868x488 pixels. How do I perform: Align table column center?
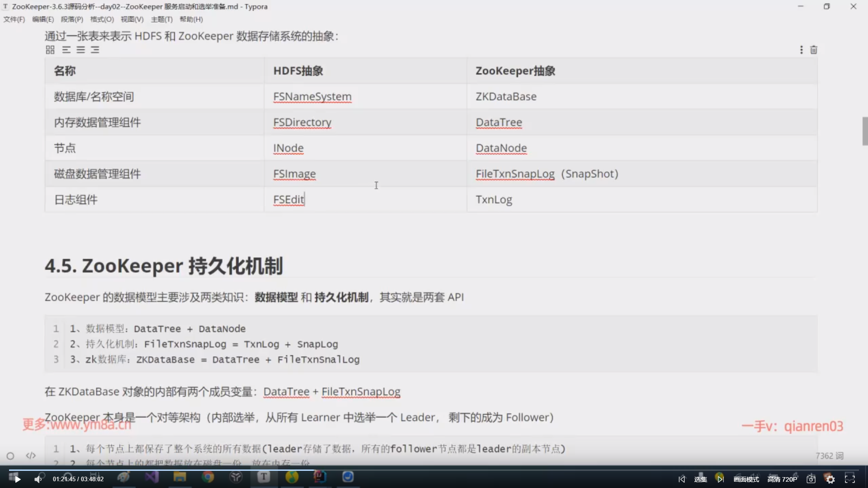pos(80,50)
